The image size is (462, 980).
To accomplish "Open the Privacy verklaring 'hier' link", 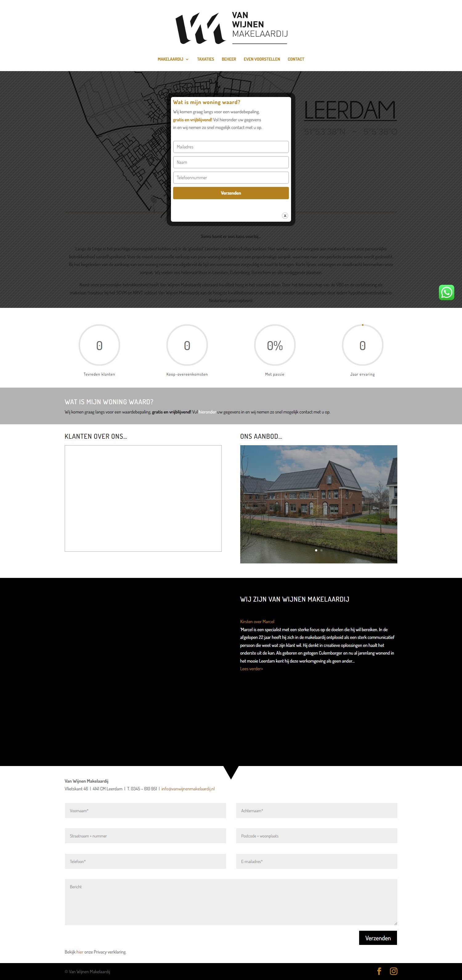I will tap(80, 952).
